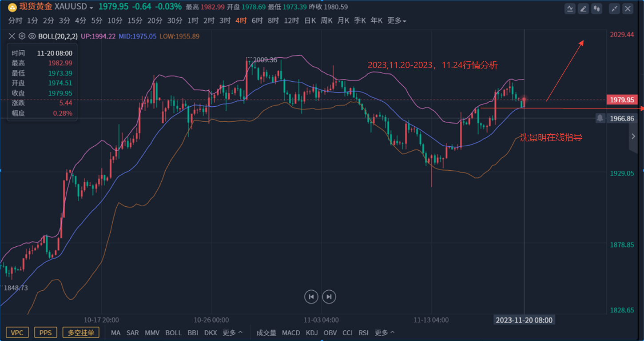This screenshot has width=644, height=341.
Task: Toggle visibility of the BOLL indicator eye icon
Action: pos(32,36)
